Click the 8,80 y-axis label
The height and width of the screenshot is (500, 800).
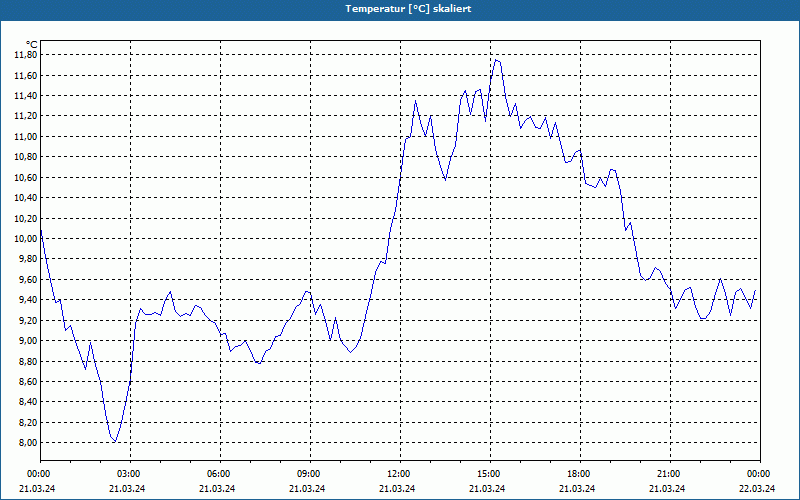pos(28,361)
